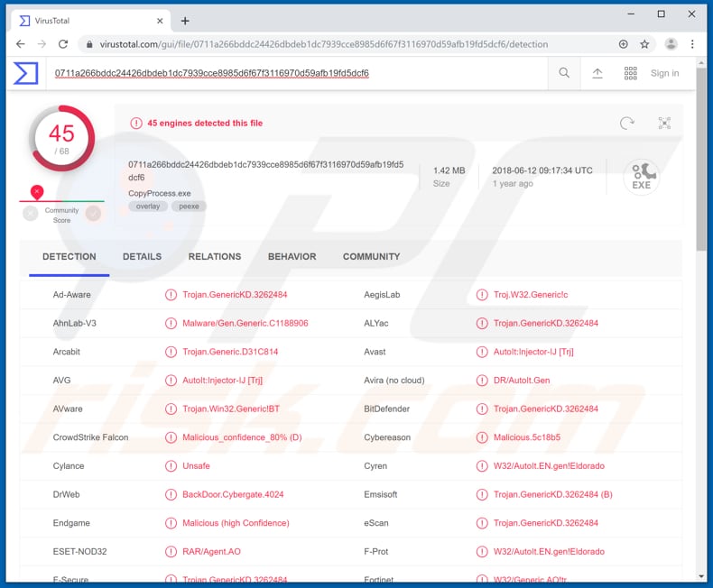Click the padlock site info icon
Viewport: 713px width, 588px height.
[89, 44]
